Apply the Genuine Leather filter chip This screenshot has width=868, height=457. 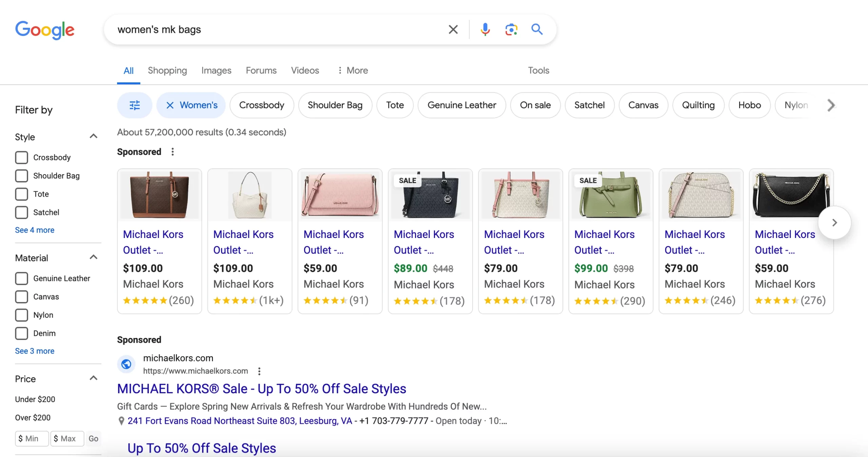tap(462, 105)
